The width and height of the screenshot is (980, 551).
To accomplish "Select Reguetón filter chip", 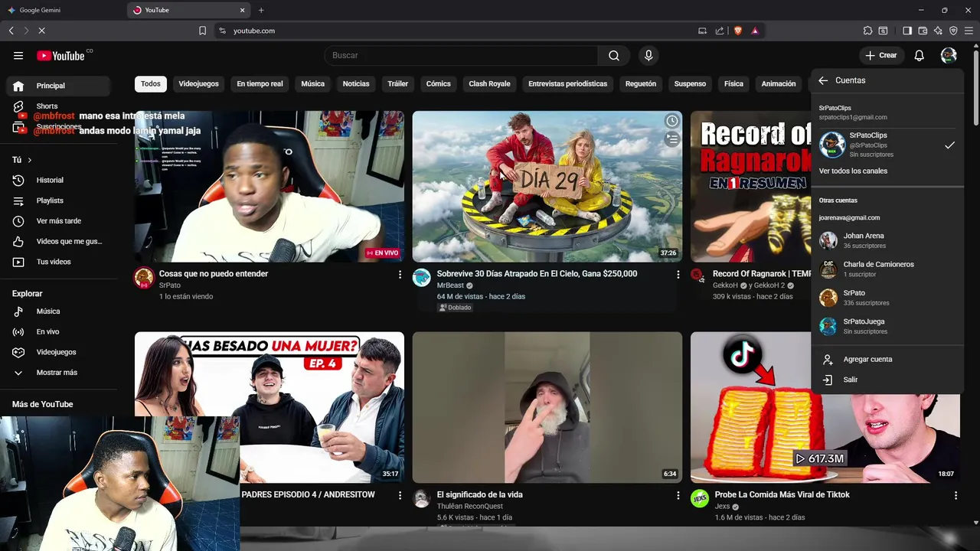I will [x=641, y=83].
